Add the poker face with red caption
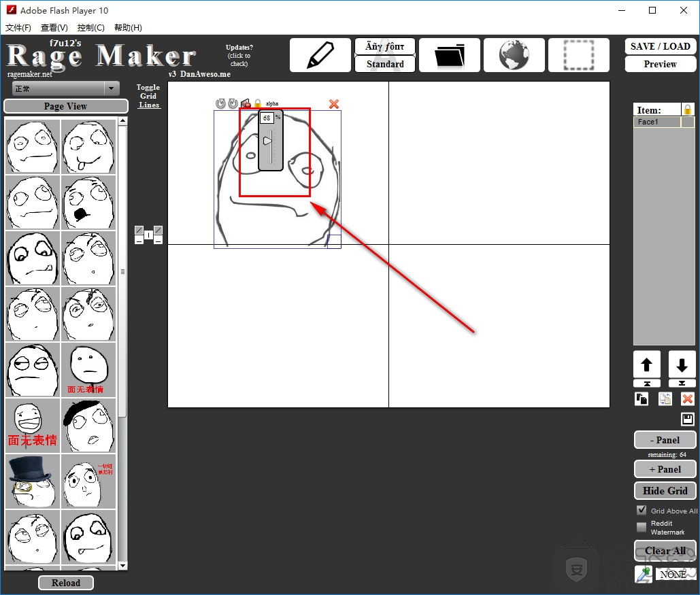The width and height of the screenshot is (700, 595). (x=88, y=370)
